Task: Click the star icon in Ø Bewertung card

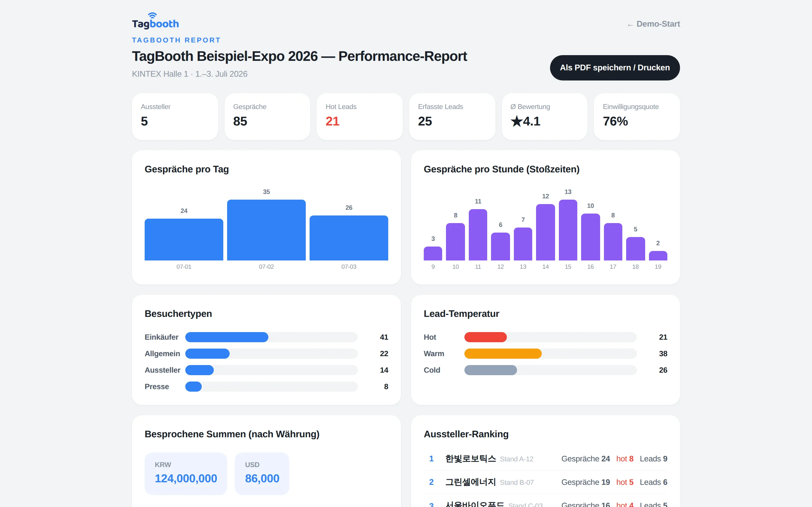Action: pyautogui.click(x=516, y=121)
